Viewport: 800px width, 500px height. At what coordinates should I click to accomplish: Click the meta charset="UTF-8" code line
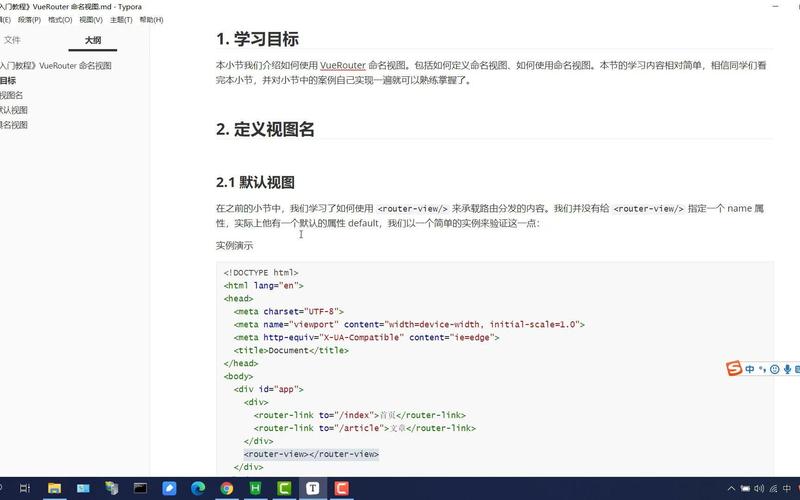coord(289,311)
